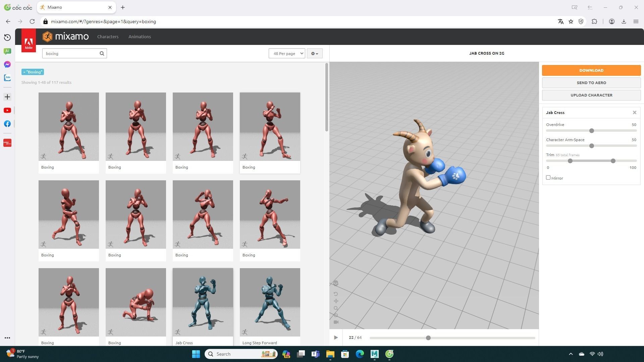Open browser extensions puzzle icon
This screenshot has width=644, height=362.
(x=594, y=21)
